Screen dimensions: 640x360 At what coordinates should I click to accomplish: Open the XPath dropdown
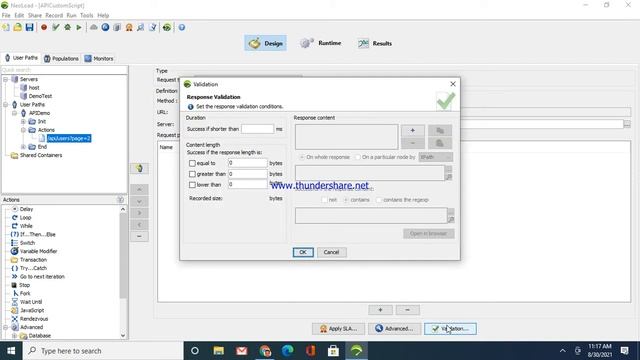[436, 157]
